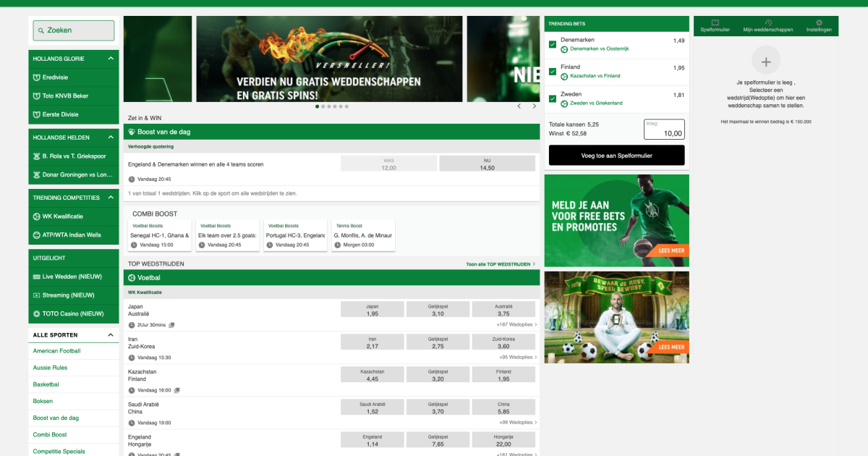Click the Spelformulier icon
868x456 pixels.
tap(715, 23)
